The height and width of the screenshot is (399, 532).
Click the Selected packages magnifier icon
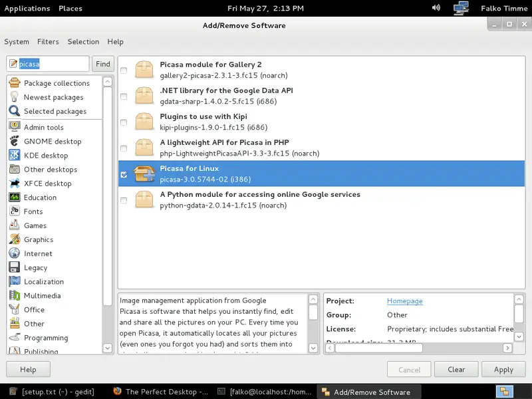tap(14, 111)
